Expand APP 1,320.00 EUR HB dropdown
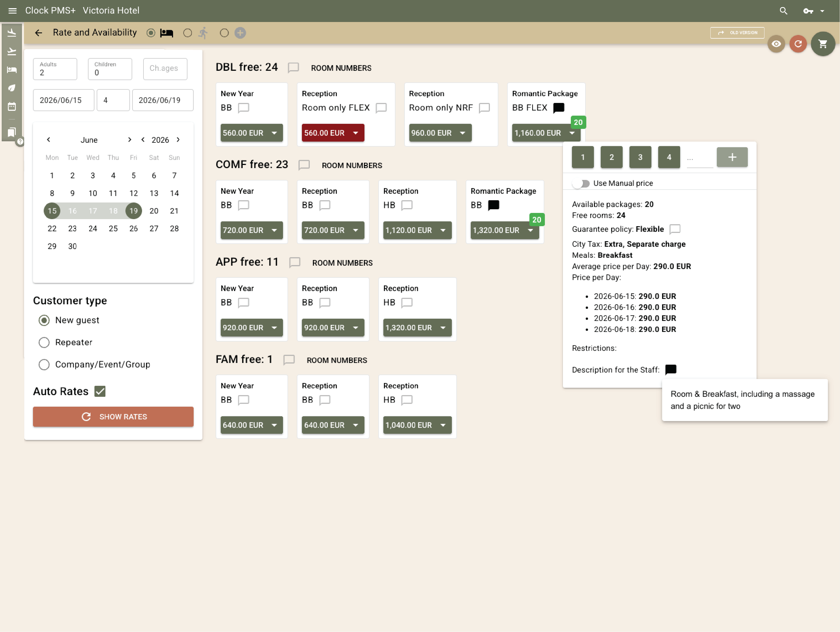 click(417, 328)
